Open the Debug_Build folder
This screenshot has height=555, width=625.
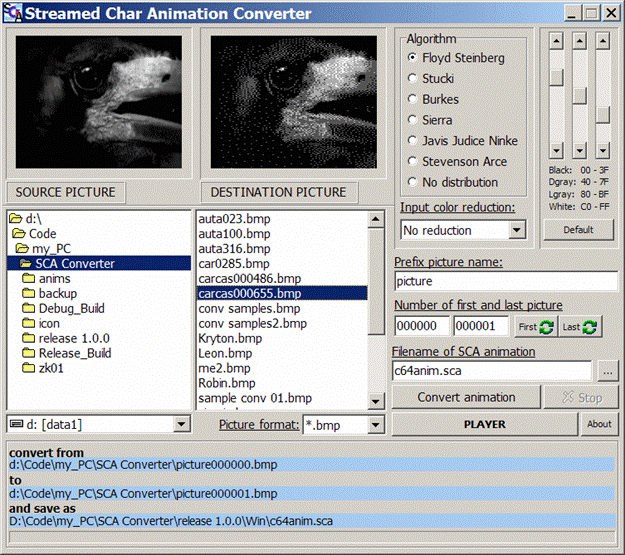(63, 308)
